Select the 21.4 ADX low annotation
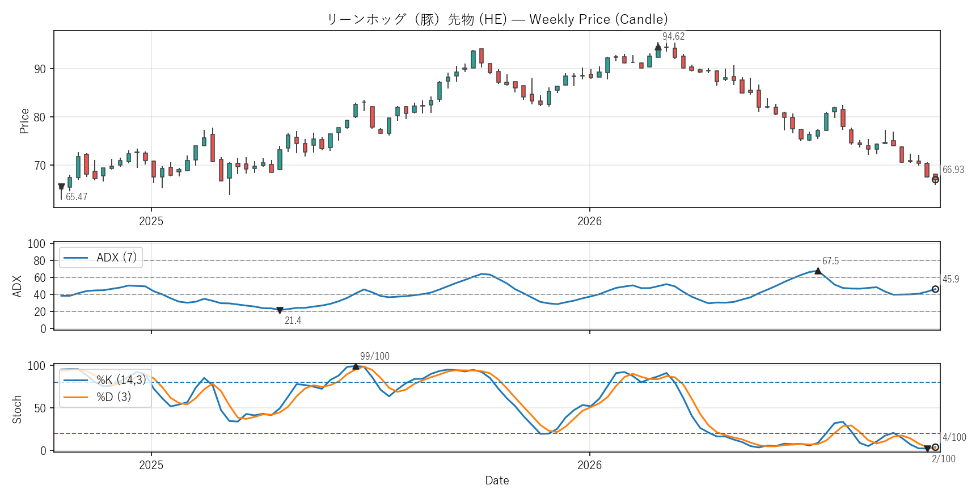This screenshot has width=980, height=498. pos(293,320)
